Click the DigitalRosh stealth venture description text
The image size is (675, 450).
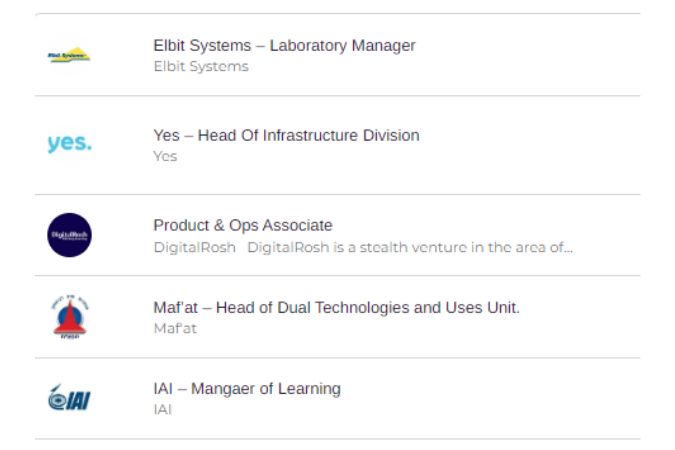point(410,247)
